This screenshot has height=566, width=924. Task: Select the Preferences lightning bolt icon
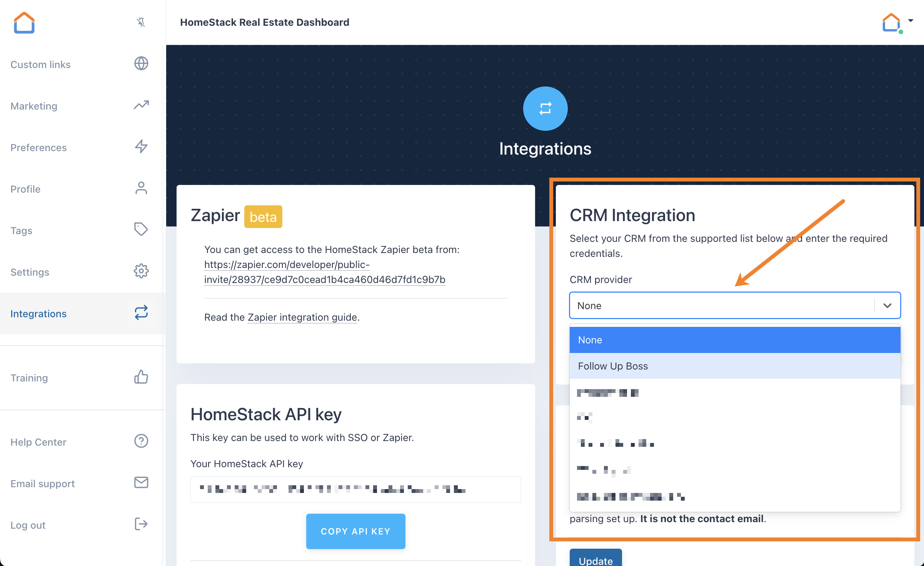point(141,147)
